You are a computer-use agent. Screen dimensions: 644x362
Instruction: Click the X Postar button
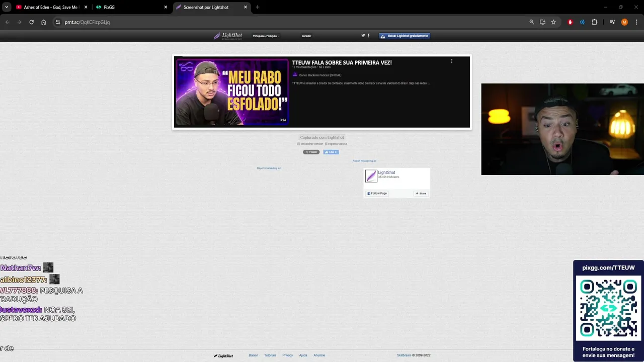pyautogui.click(x=311, y=152)
